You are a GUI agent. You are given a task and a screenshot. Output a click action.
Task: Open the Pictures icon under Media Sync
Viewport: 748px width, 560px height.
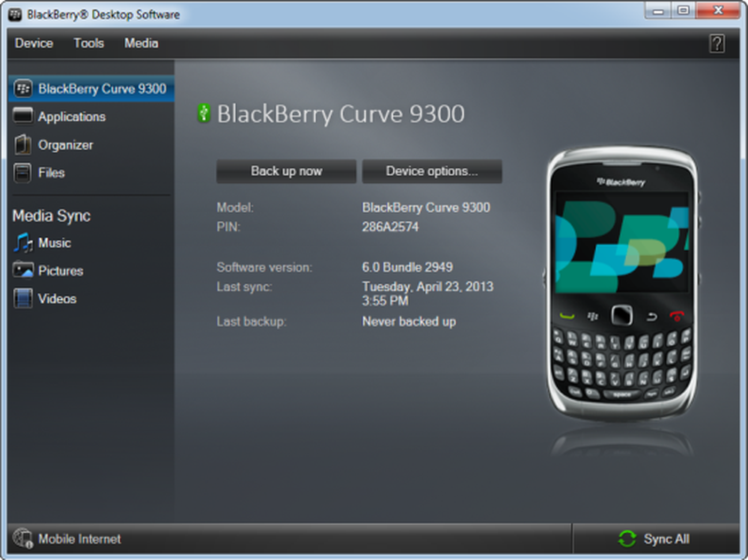pos(22,270)
